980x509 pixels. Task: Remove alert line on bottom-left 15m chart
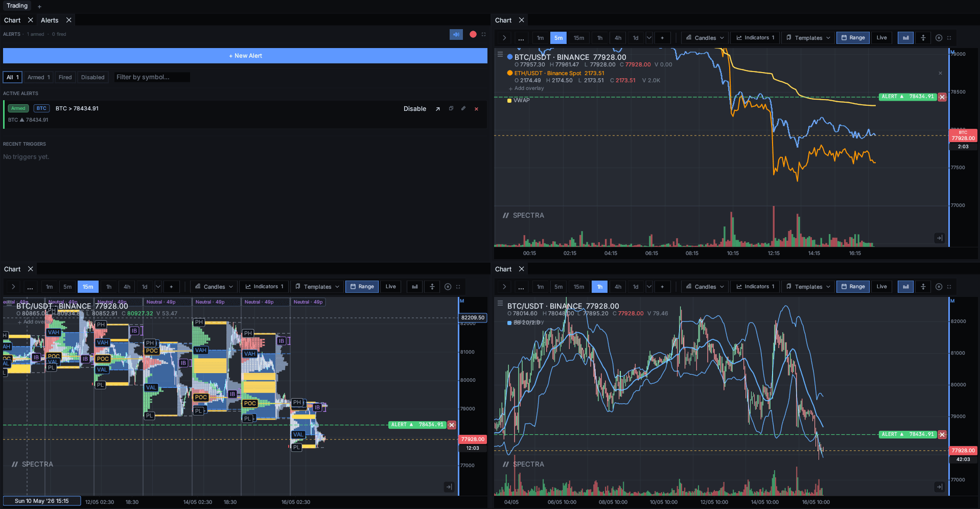452,425
